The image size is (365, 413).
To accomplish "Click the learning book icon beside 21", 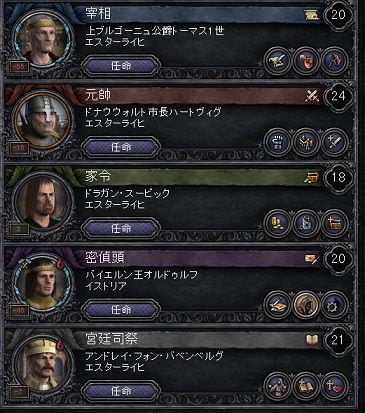I will click(312, 340).
